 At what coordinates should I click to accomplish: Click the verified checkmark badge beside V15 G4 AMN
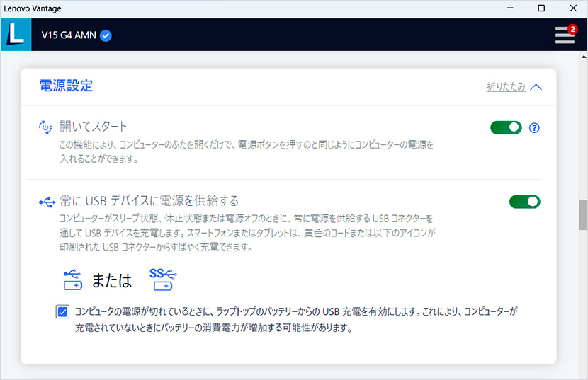pos(106,35)
